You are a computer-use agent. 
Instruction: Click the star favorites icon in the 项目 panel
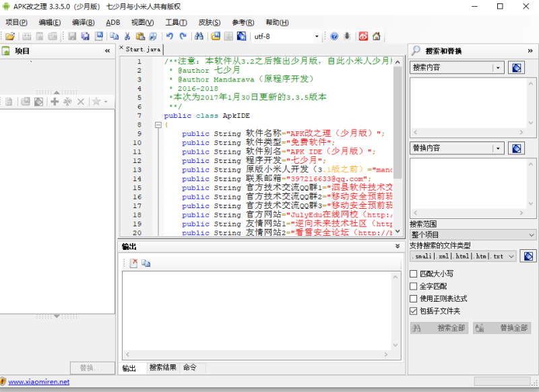point(96,102)
